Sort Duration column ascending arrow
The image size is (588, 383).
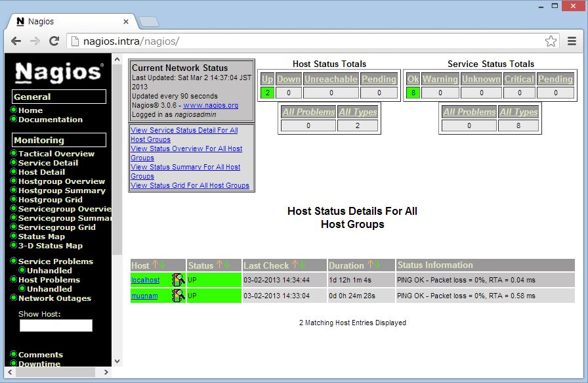[370, 264]
